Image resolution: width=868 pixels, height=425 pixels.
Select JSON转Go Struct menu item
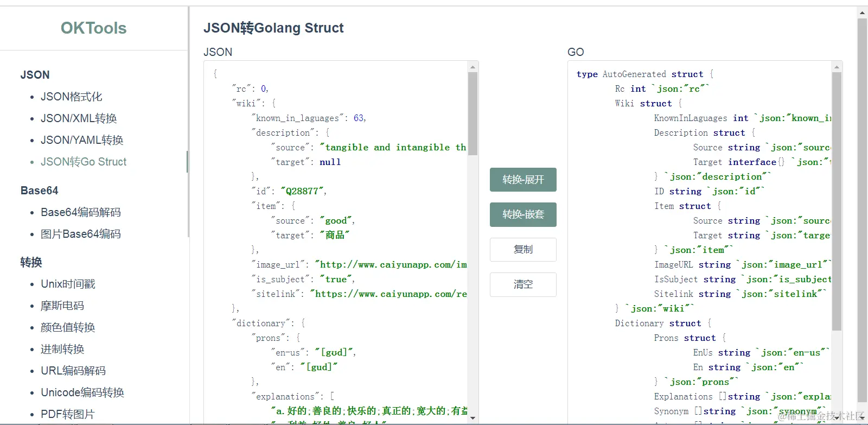[x=84, y=162]
